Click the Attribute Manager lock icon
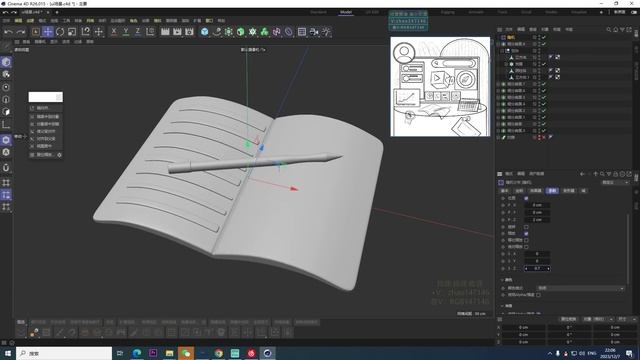640x360 pixels. pyautogui.click(x=616, y=174)
